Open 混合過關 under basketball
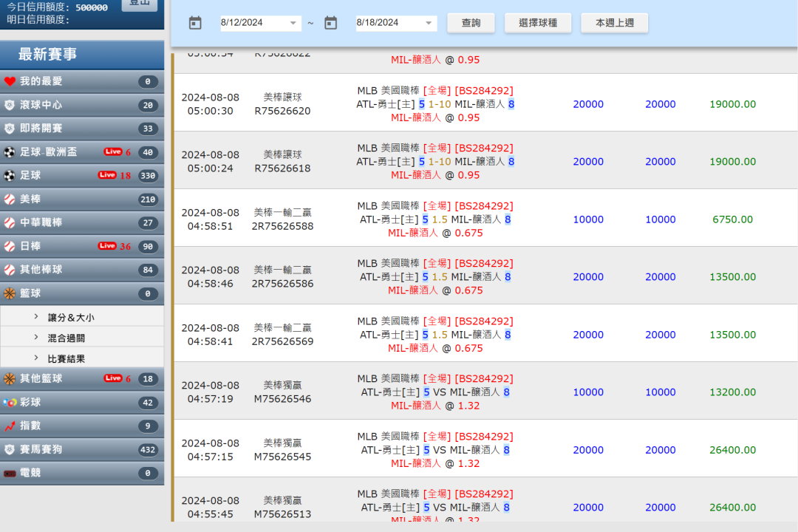 tap(66, 338)
